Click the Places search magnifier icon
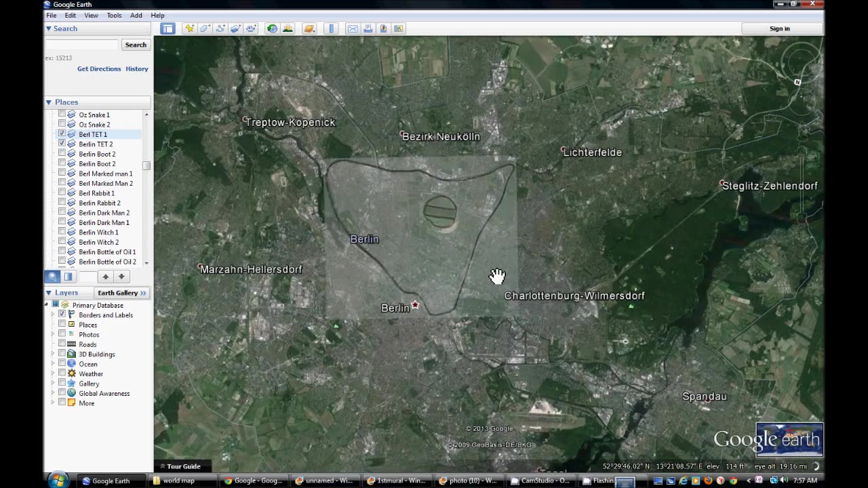This screenshot has height=488, width=868. coord(52,277)
